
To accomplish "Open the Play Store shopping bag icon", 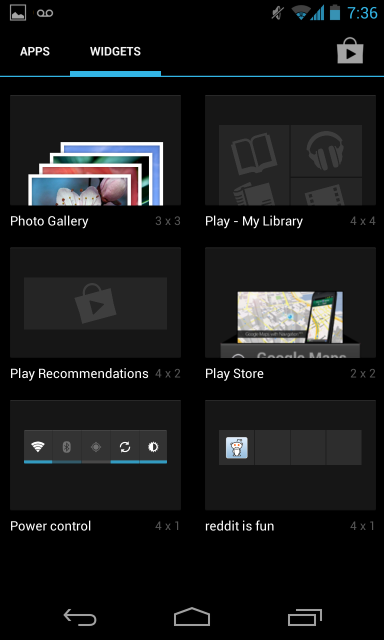I will (x=350, y=51).
